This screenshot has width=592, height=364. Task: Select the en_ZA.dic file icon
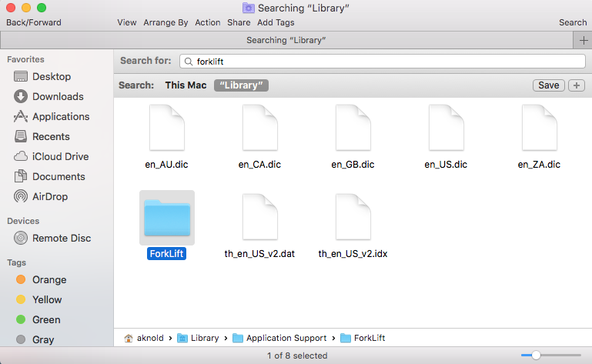tap(540, 128)
